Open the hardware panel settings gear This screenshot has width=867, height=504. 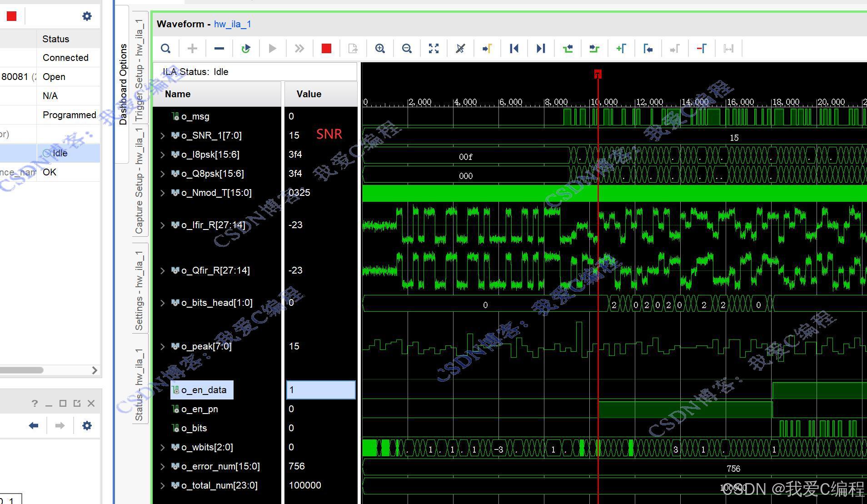pyautogui.click(x=87, y=16)
